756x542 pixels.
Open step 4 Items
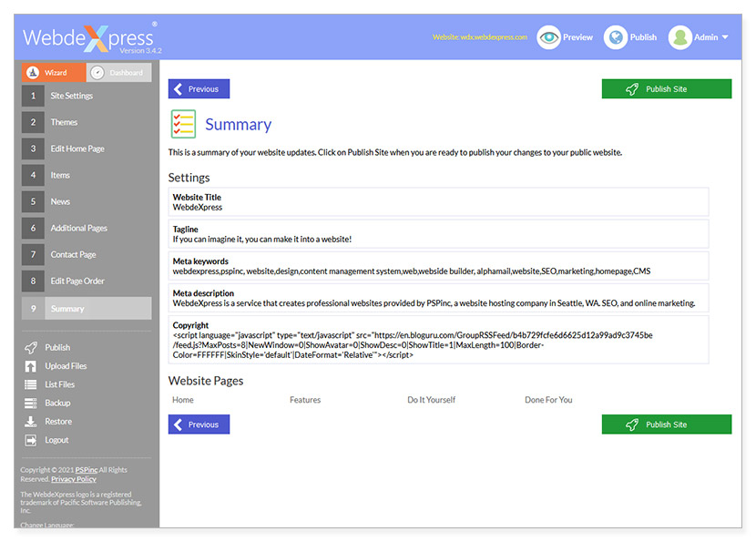coord(87,175)
